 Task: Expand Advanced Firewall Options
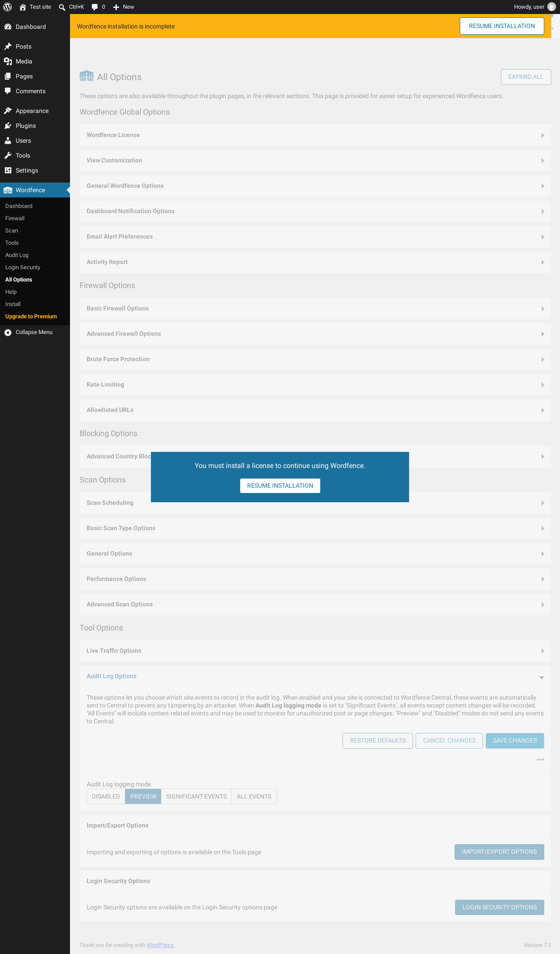315,334
